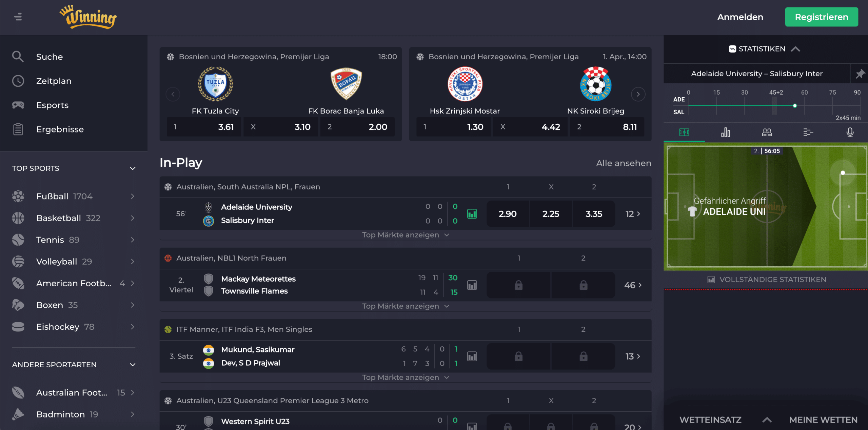Screen dimensions: 868x430
Task: Open Zeitplan clock icon
Action: tap(18, 81)
